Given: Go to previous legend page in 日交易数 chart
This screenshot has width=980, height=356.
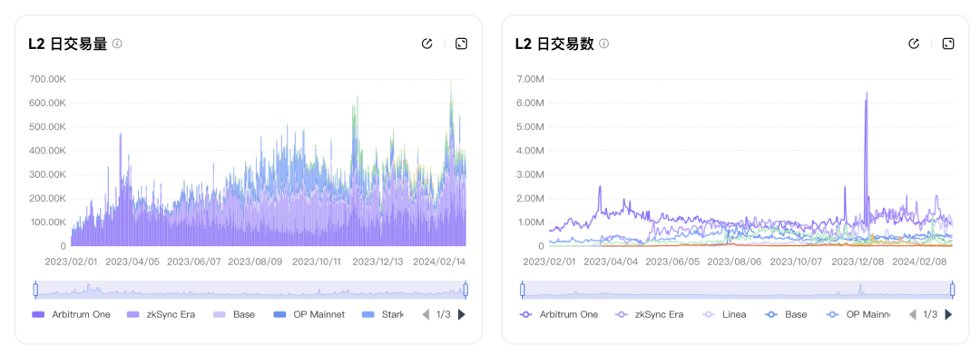Looking at the screenshot, I should pos(913,315).
